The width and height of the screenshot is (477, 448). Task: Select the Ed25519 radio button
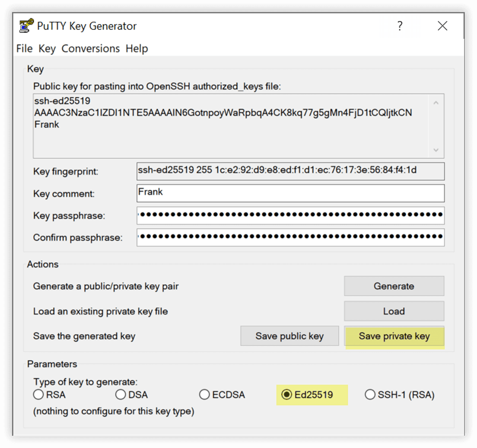coord(286,394)
